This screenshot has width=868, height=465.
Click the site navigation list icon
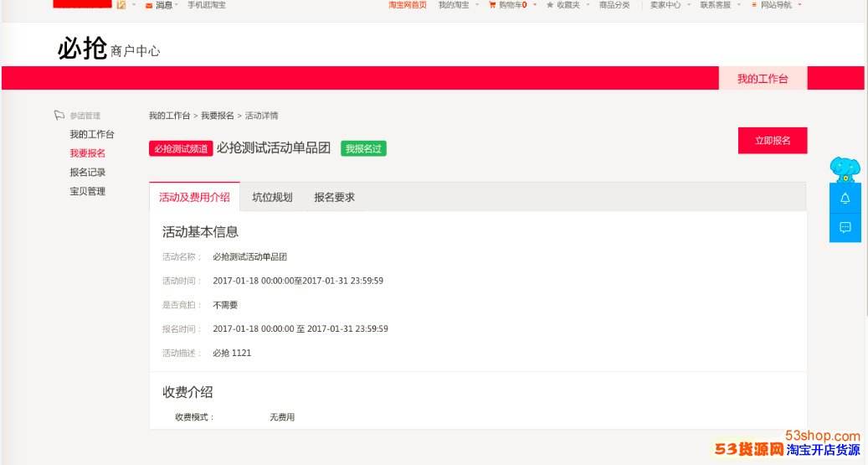753,5
